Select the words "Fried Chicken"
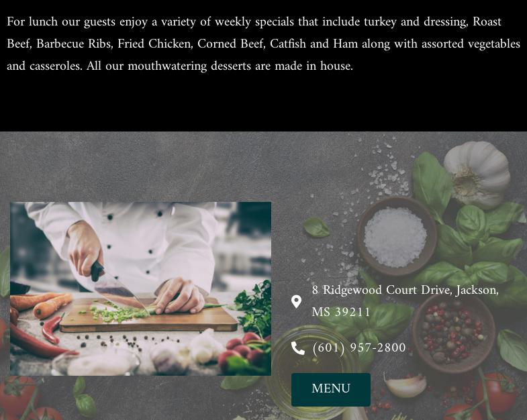 click(x=154, y=44)
